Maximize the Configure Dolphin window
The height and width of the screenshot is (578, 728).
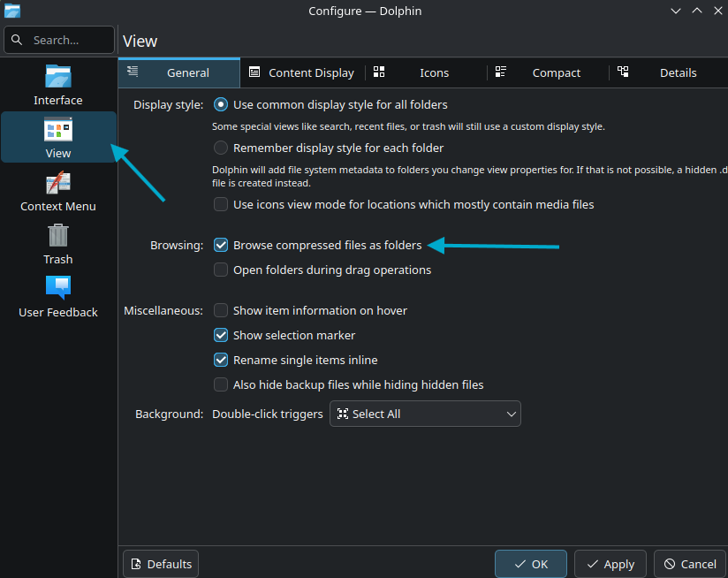click(697, 11)
